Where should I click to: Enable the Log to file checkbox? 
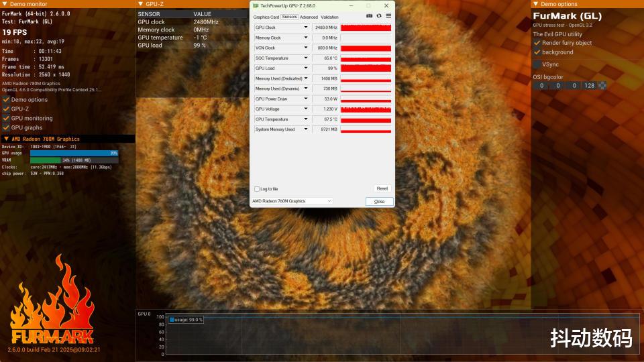point(257,189)
